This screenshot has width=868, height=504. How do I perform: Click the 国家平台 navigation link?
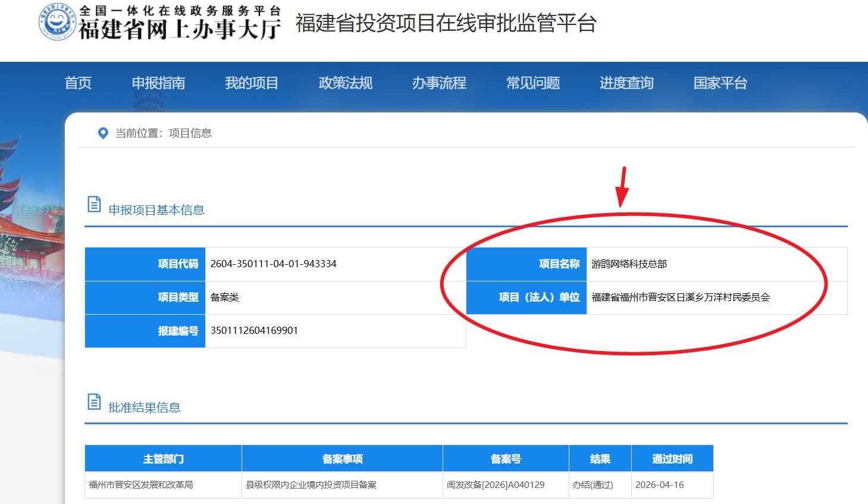720,83
